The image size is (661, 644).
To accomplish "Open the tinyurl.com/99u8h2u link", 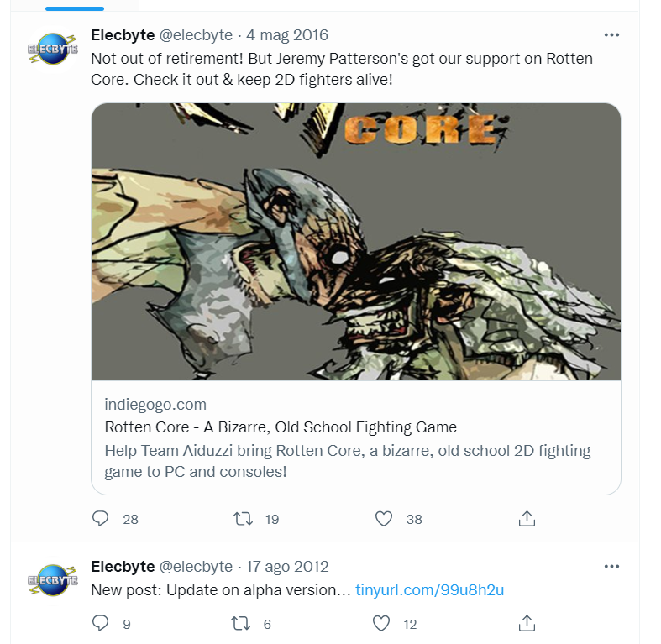I will click(429, 590).
